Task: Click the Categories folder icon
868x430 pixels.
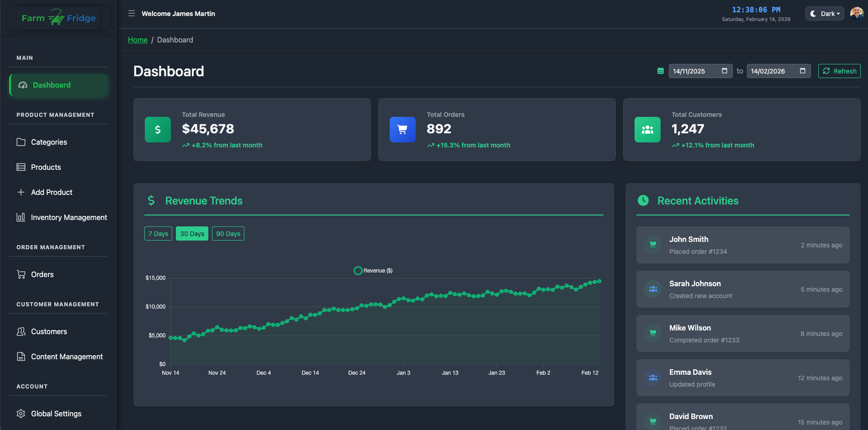Action: pyautogui.click(x=21, y=142)
